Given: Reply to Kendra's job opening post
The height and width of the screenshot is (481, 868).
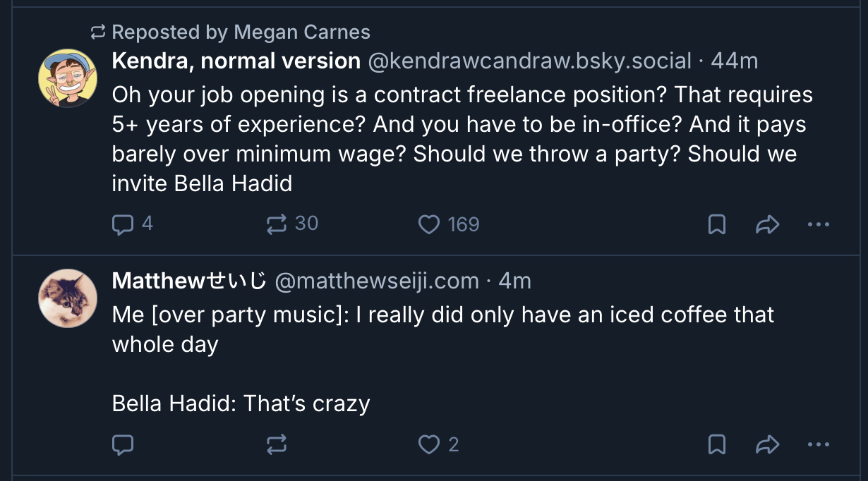Looking at the screenshot, I should coord(123,224).
